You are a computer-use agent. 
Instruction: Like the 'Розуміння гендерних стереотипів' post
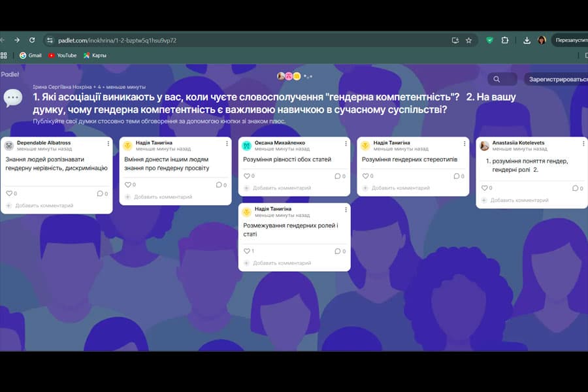pos(366,176)
